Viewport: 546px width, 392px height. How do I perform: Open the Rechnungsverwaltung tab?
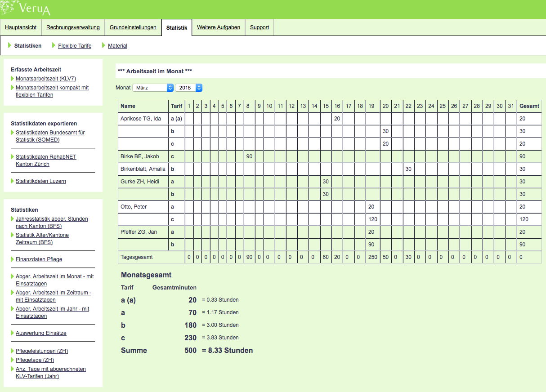pos(73,27)
